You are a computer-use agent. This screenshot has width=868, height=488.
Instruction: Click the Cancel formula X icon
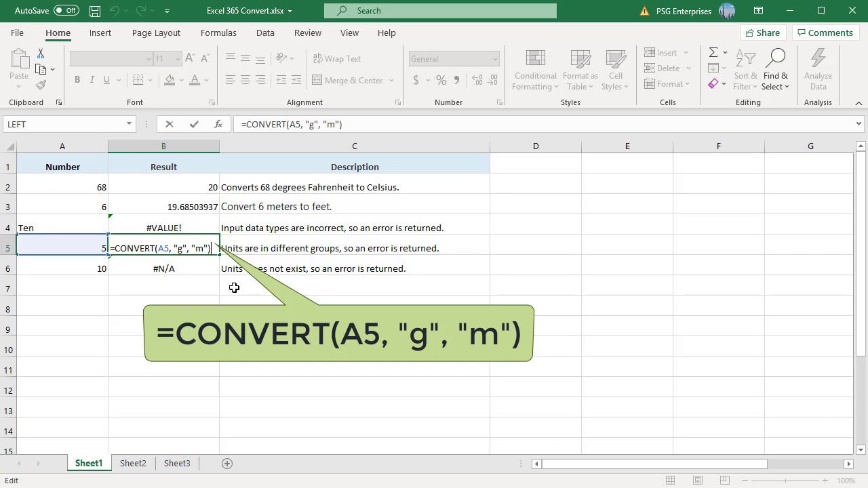[x=170, y=124]
